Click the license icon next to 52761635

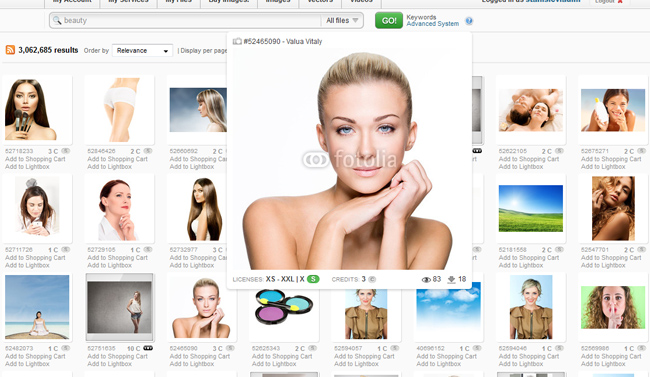(x=148, y=348)
